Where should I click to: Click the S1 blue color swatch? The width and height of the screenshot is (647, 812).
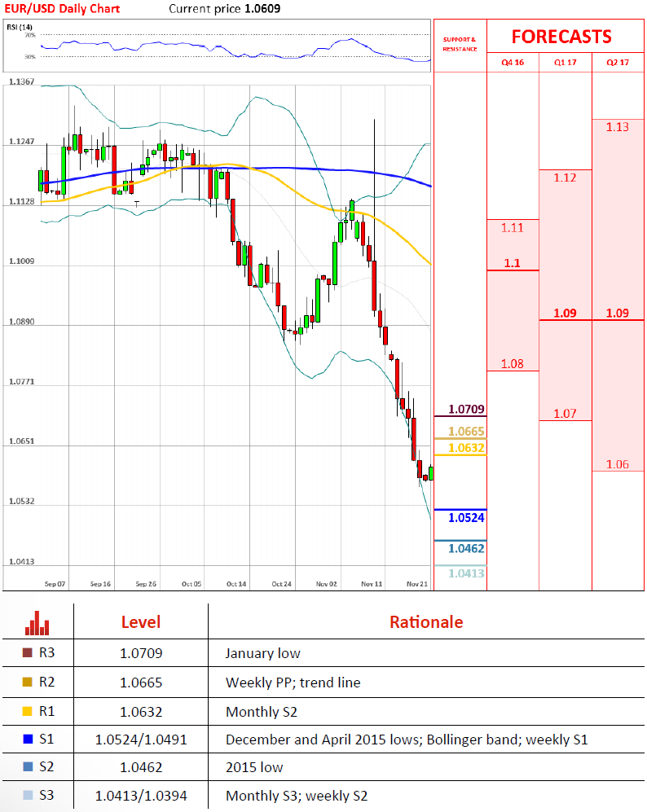pos(28,739)
